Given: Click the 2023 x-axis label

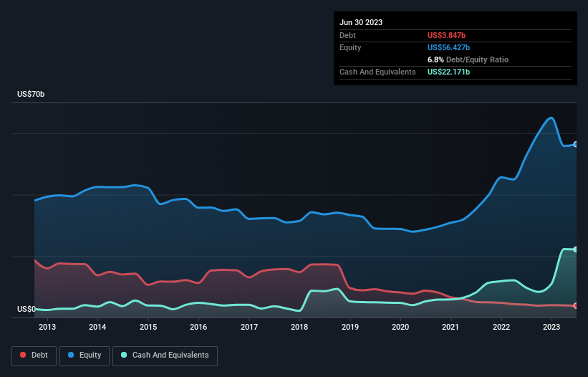Looking at the screenshot, I should tap(551, 327).
